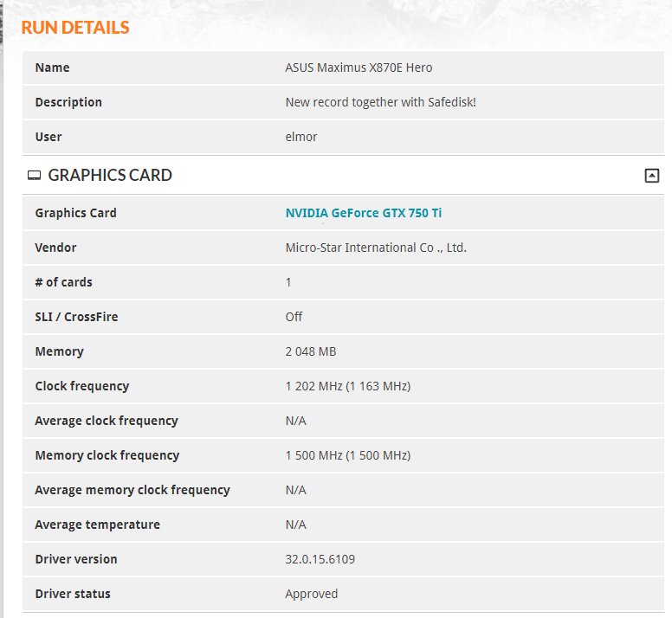Select the description text about Safedisk
Viewport: 672px width, 618px height.
click(380, 102)
